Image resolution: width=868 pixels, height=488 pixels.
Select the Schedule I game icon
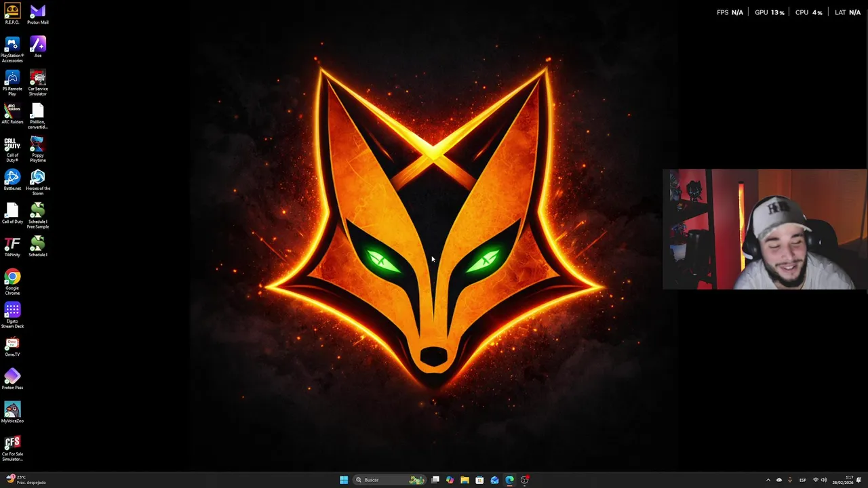pyautogui.click(x=38, y=246)
